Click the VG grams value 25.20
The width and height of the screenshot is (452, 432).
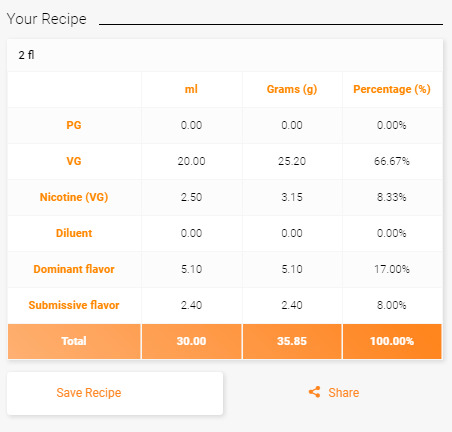tap(292, 161)
